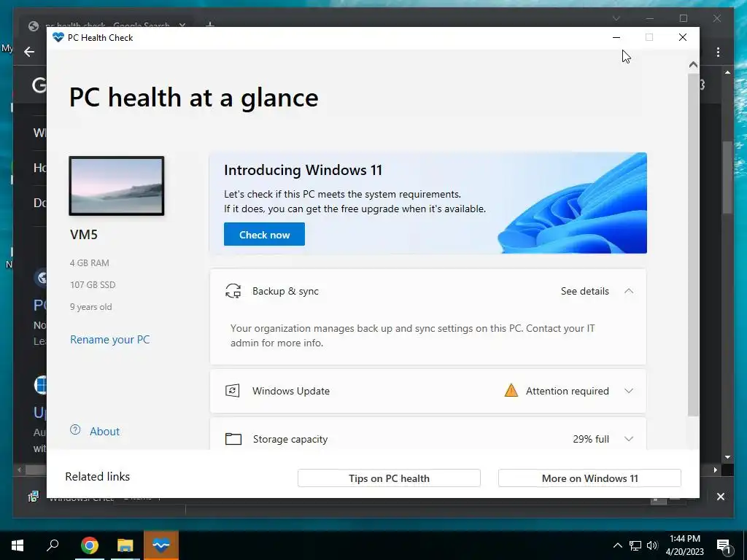Click Chrome back arrow in background window

(29, 52)
